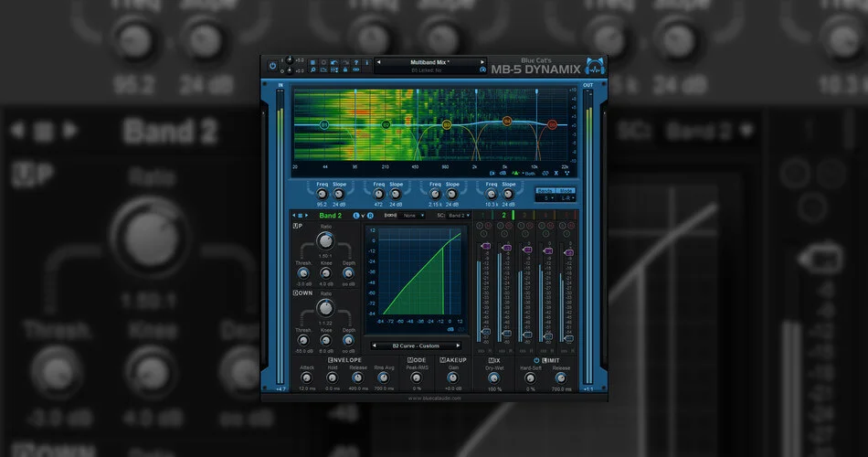Click the Peak-RMS Mode knob
The width and height of the screenshot is (868, 457).
[416, 377]
